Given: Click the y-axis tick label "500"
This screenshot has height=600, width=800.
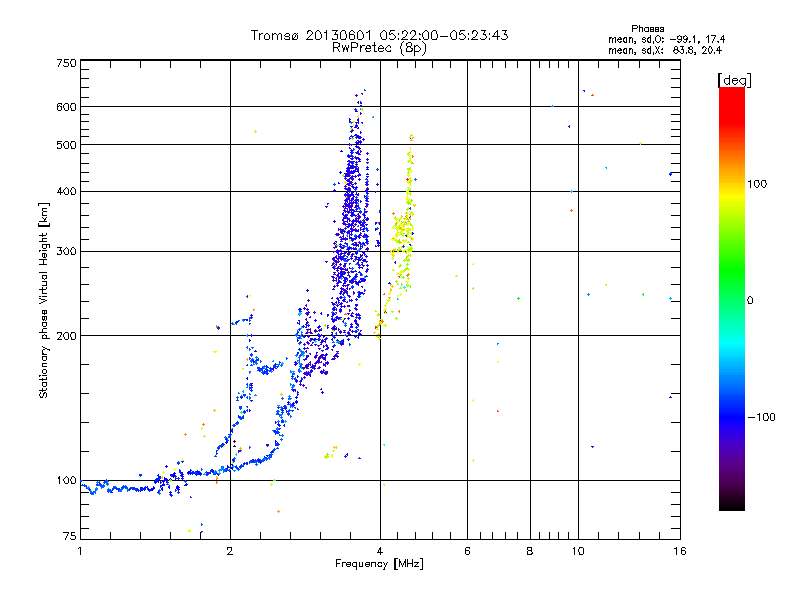Looking at the screenshot, I should coord(66,145).
